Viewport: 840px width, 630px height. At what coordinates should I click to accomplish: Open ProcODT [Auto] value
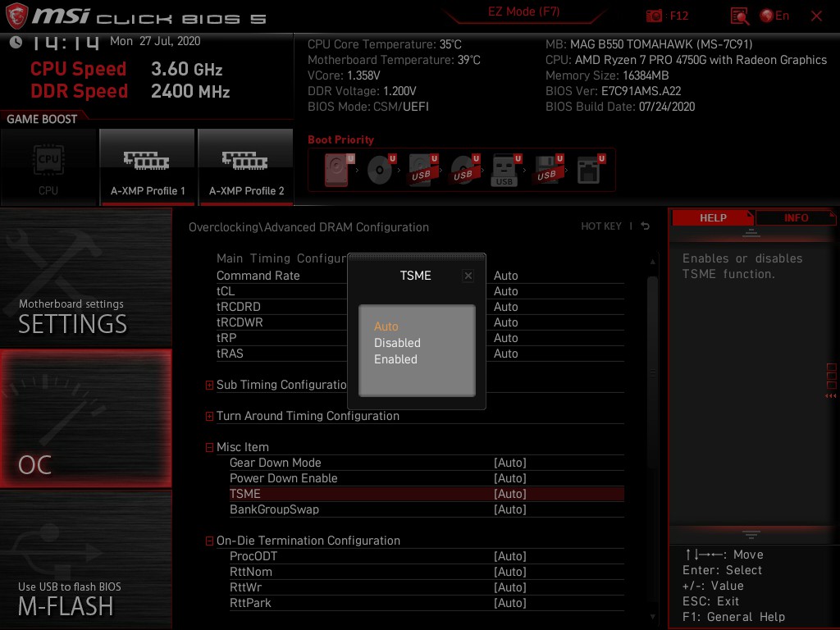pos(510,556)
